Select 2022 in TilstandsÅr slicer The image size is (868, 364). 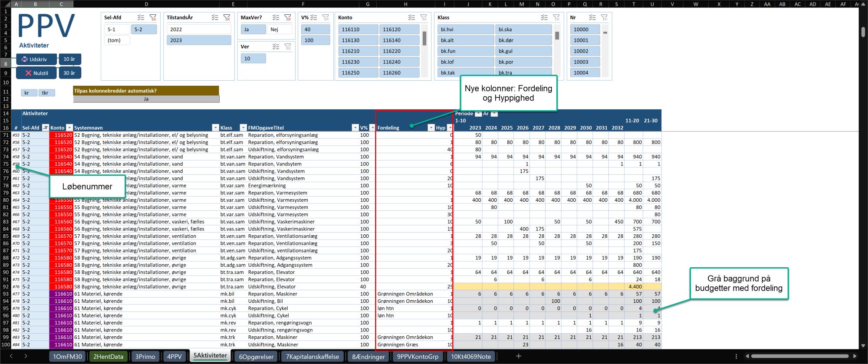199,30
